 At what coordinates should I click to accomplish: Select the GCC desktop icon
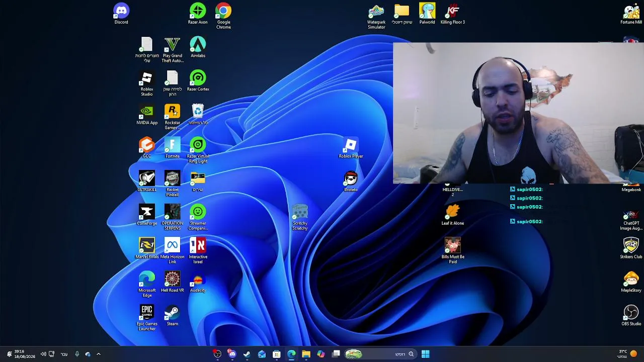coord(147,148)
